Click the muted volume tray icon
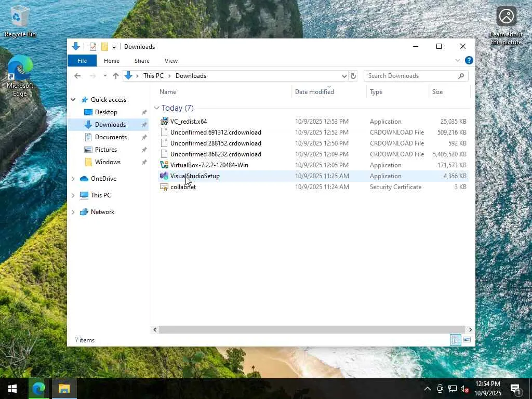This screenshot has width=532, height=399. [465, 389]
